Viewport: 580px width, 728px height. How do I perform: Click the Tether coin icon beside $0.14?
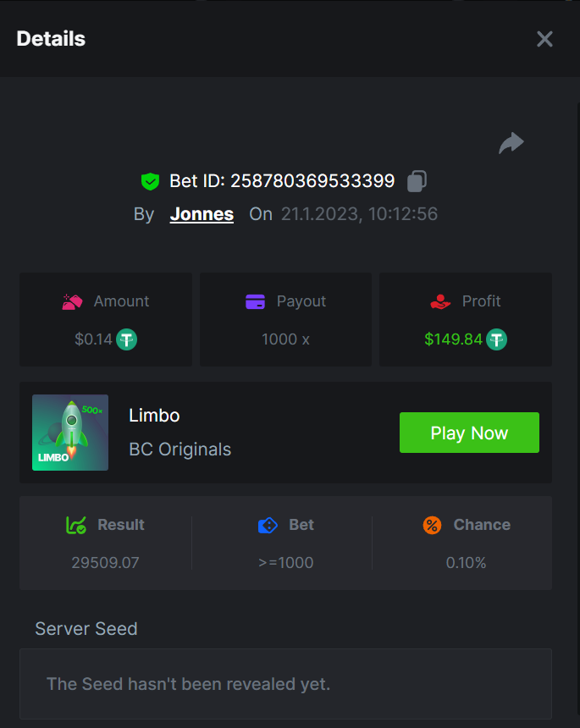pyautogui.click(x=127, y=339)
